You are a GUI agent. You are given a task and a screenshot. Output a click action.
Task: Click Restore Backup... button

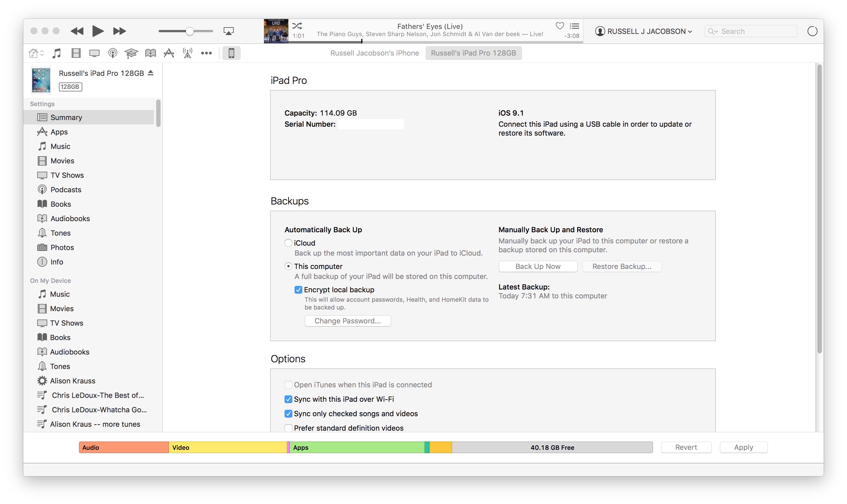coord(622,267)
